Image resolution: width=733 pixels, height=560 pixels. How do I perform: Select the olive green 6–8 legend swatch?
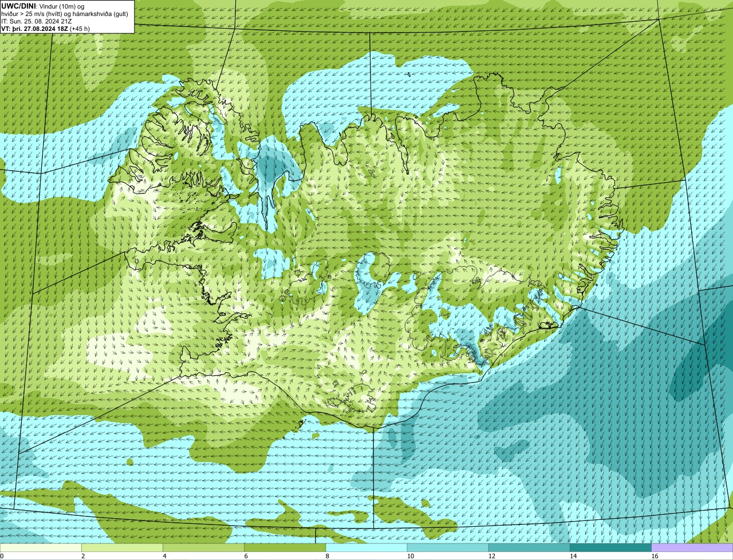point(285,547)
